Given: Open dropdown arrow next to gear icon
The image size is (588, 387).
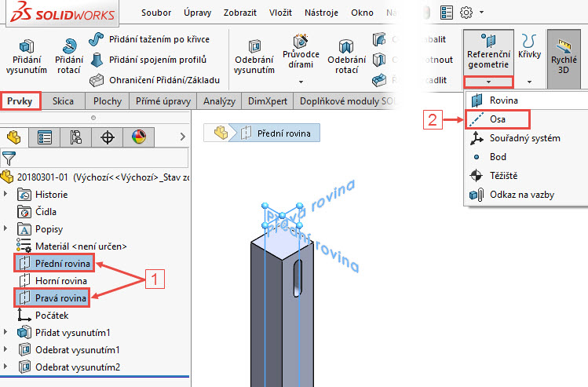Looking at the screenshot, I should [481, 13].
